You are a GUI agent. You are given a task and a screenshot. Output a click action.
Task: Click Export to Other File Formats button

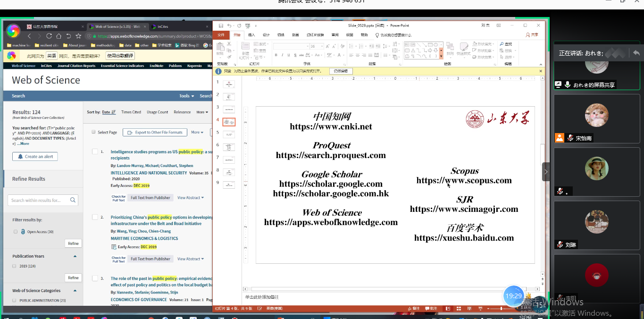(x=155, y=133)
